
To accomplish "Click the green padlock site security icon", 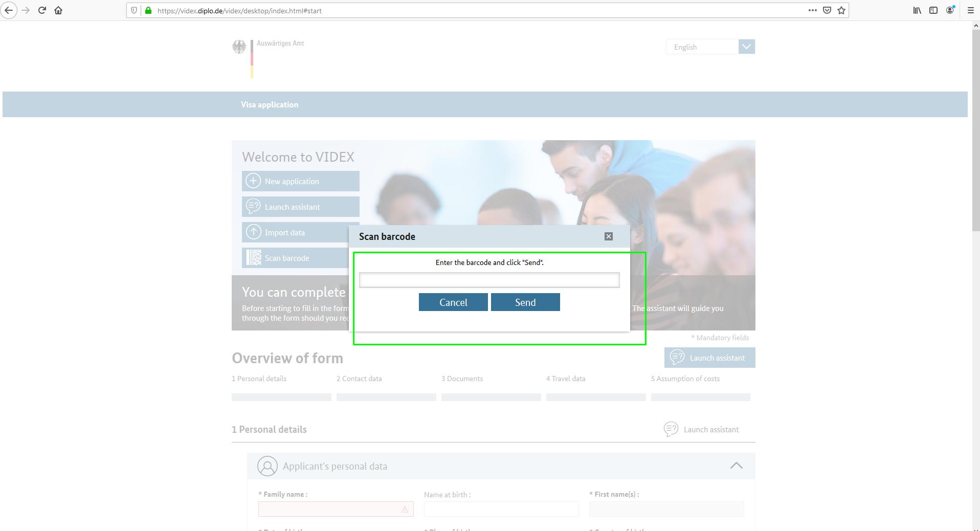I will point(148,10).
